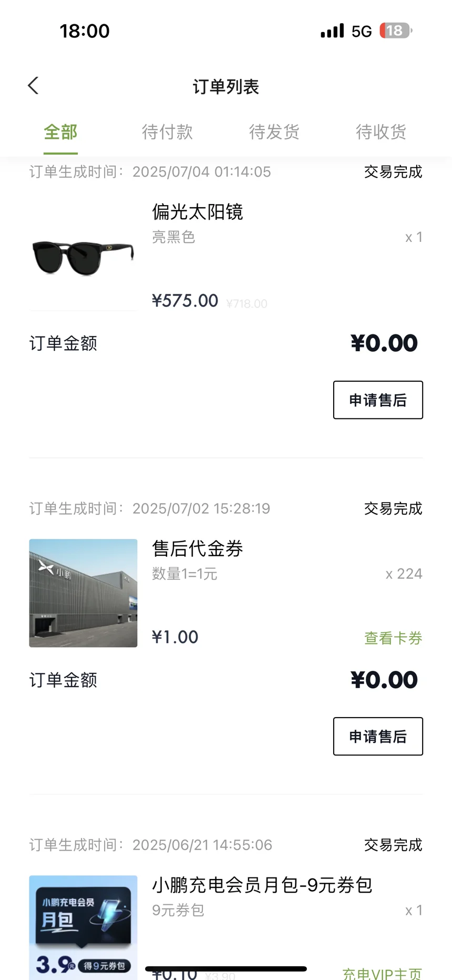
Task: Open the 待发货 tab
Action: click(x=274, y=132)
